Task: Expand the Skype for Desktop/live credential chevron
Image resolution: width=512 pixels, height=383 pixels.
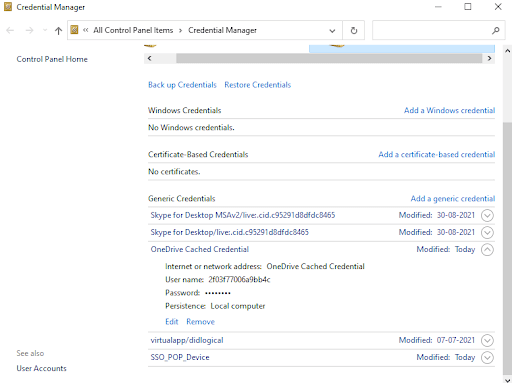Action: pos(487,233)
